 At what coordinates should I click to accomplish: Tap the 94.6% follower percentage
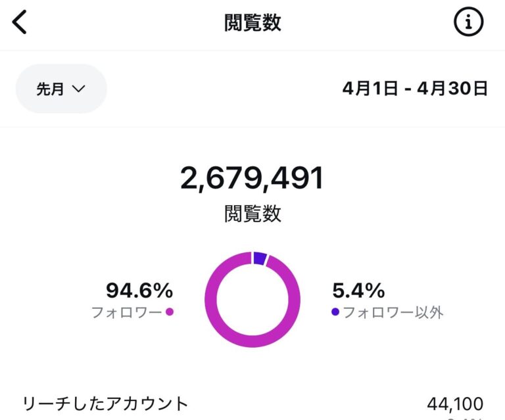point(139,290)
